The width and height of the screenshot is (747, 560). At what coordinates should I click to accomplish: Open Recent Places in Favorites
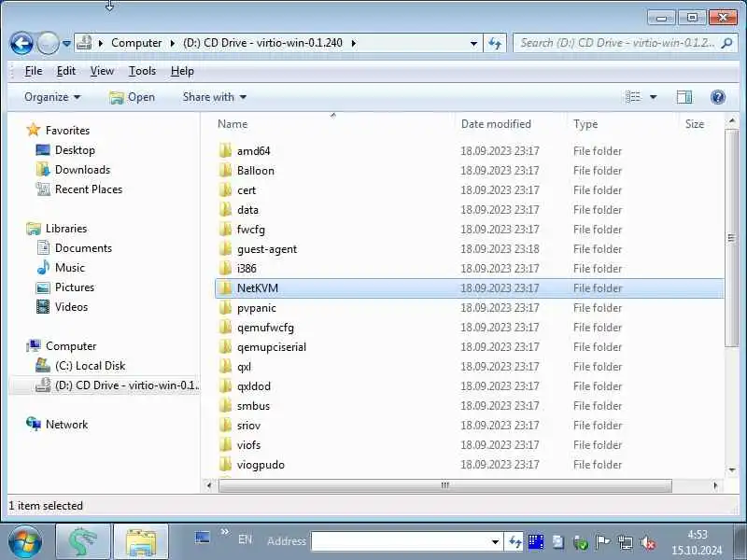[x=89, y=189]
